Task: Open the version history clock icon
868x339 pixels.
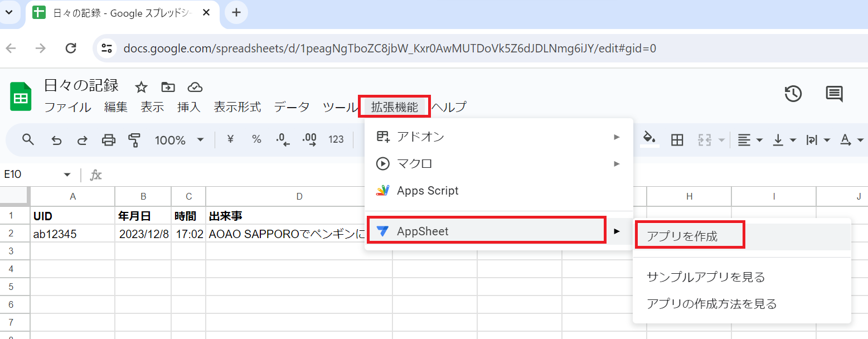Action: pos(793,94)
